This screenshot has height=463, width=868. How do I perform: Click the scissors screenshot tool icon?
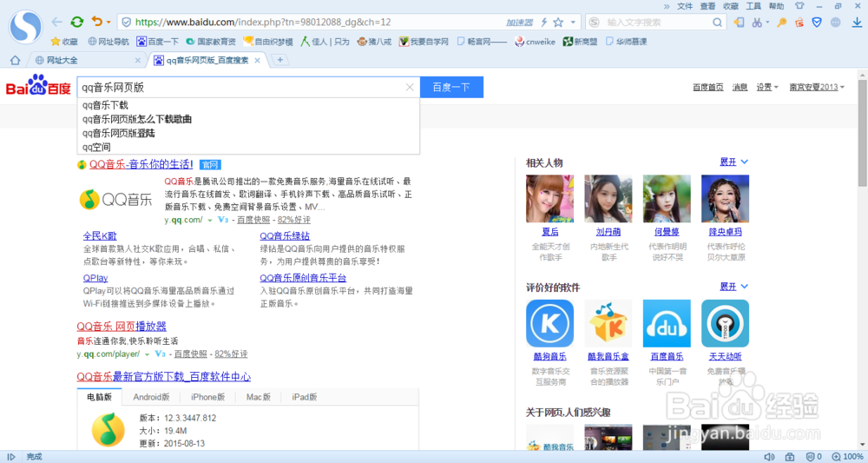[x=757, y=23]
